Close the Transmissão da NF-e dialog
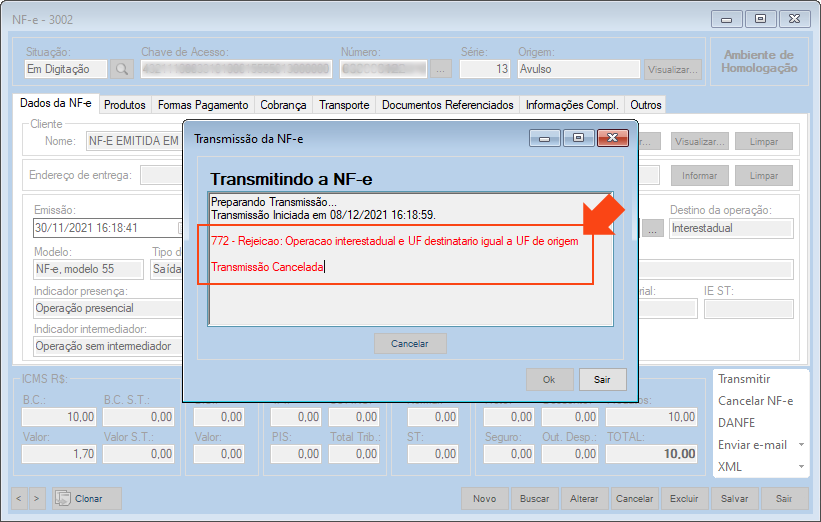The height and width of the screenshot is (522, 821). [612, 139]
